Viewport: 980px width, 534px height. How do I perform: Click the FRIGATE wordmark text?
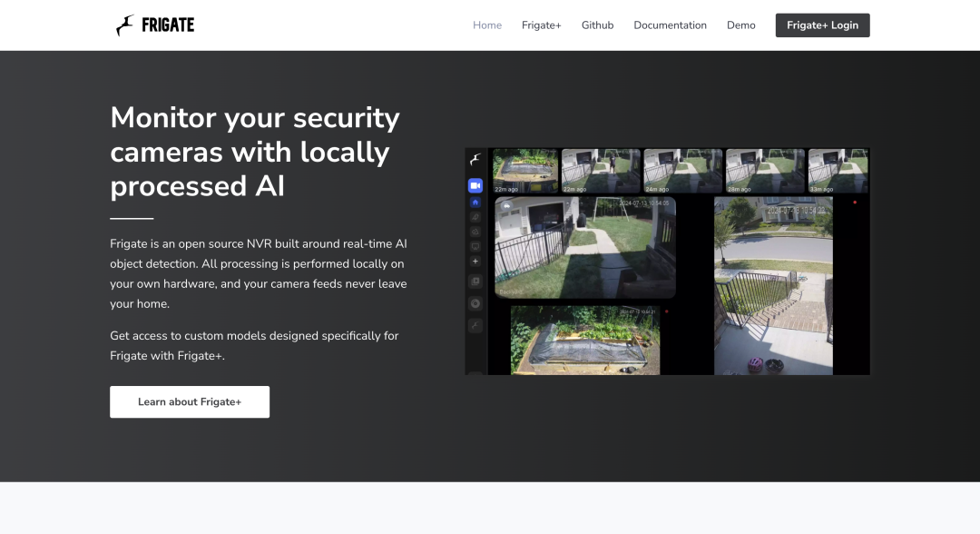(x=168, y=25)
